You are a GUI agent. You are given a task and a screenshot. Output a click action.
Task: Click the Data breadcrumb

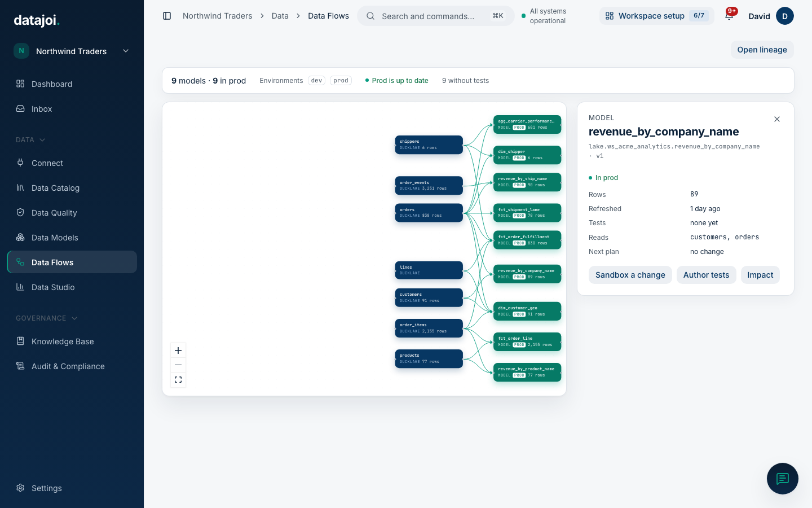coord(280,16)
